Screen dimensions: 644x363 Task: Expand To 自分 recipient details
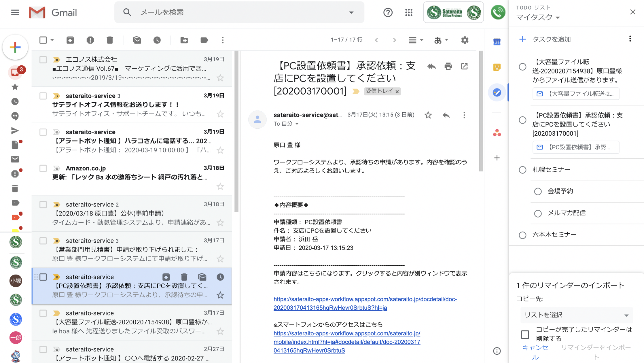(297, 124)
